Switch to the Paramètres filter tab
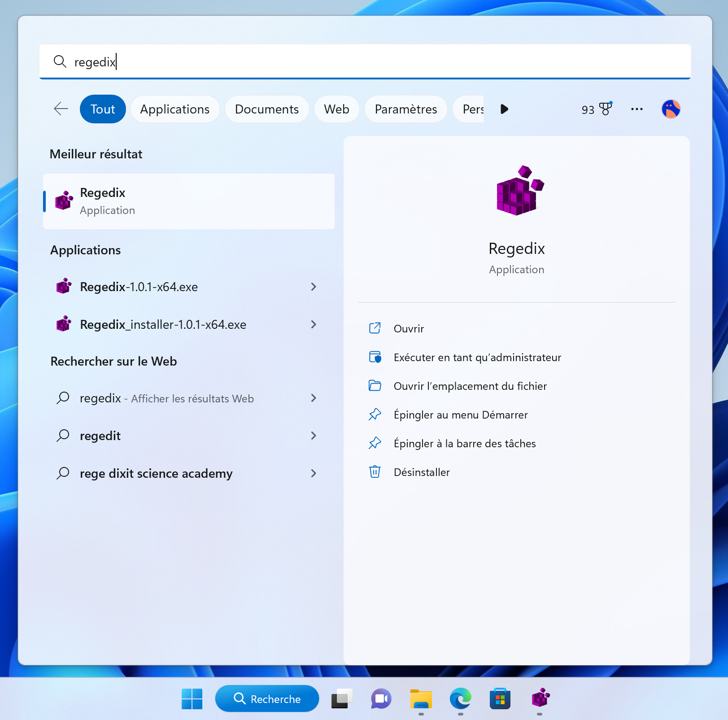Screen dimensions: 728x720 click(x=406, y=109)
